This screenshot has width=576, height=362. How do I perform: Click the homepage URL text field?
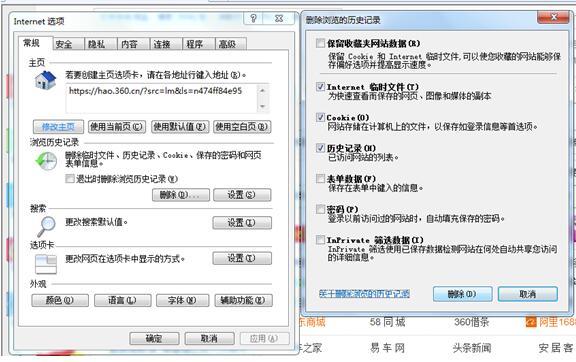click(x=162, y=98)
